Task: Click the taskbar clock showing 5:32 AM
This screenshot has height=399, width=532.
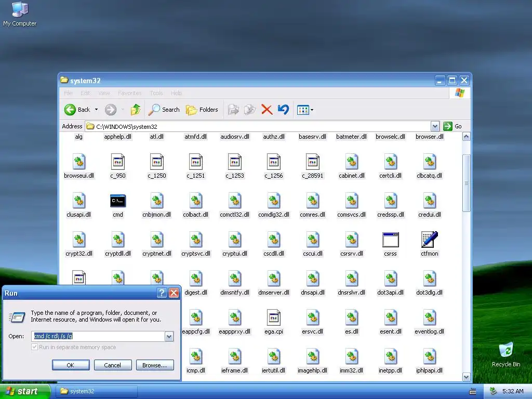Action: click(x=513, y=391)
